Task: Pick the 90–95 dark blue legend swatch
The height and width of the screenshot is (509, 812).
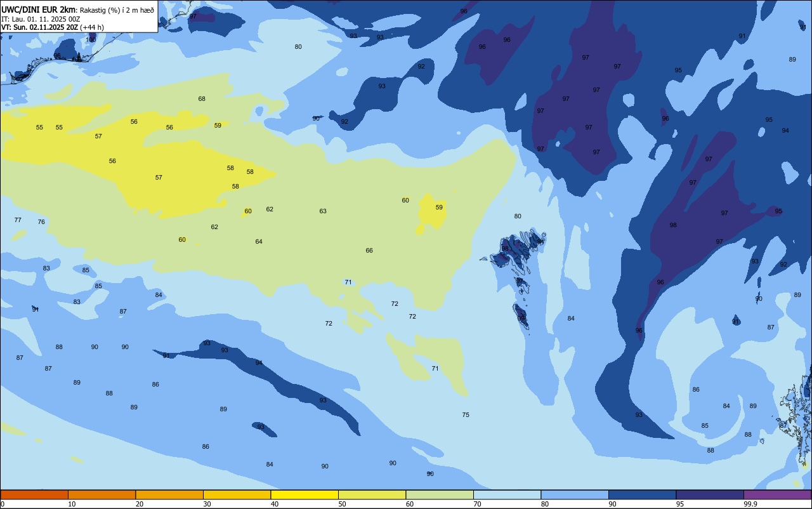Action: click(x=642, y=494)
